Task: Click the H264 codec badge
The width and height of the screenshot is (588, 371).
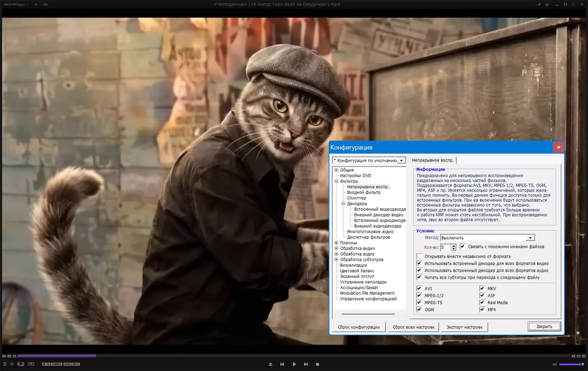Action: click(x=56, y=364)
